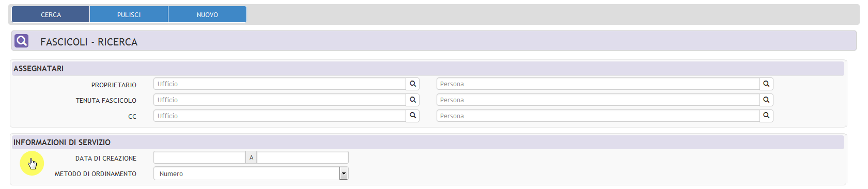Click the PULISCI button
The width and height of the screenshot is (868, 189).
tap(129, 14)
